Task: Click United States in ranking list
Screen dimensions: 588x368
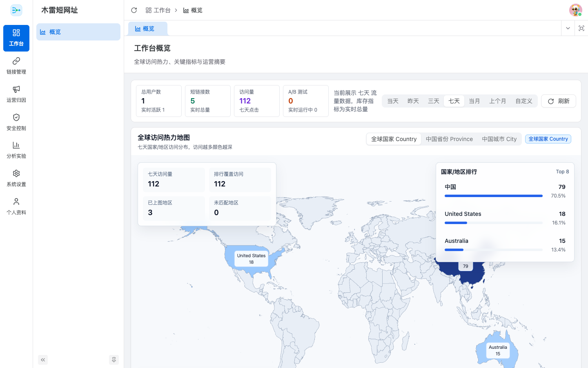Action: pos(463,214)
